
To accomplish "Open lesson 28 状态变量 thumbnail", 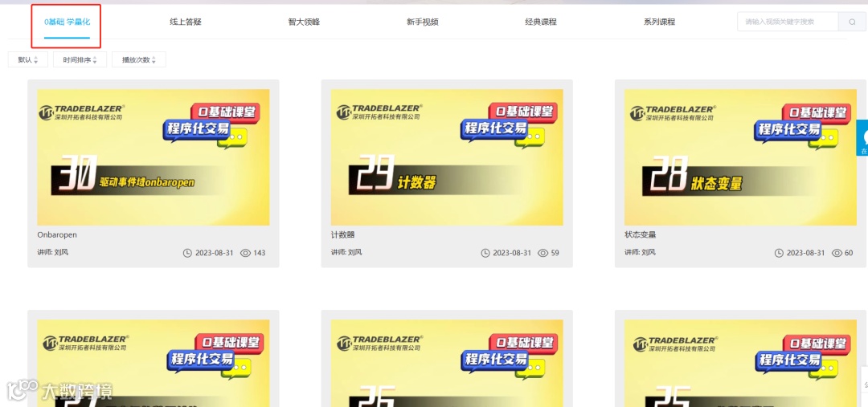I will 740,157.
